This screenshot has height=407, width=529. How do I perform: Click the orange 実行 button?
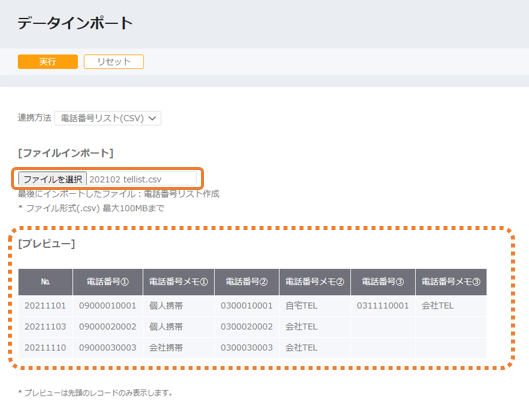tap(48, 62)
